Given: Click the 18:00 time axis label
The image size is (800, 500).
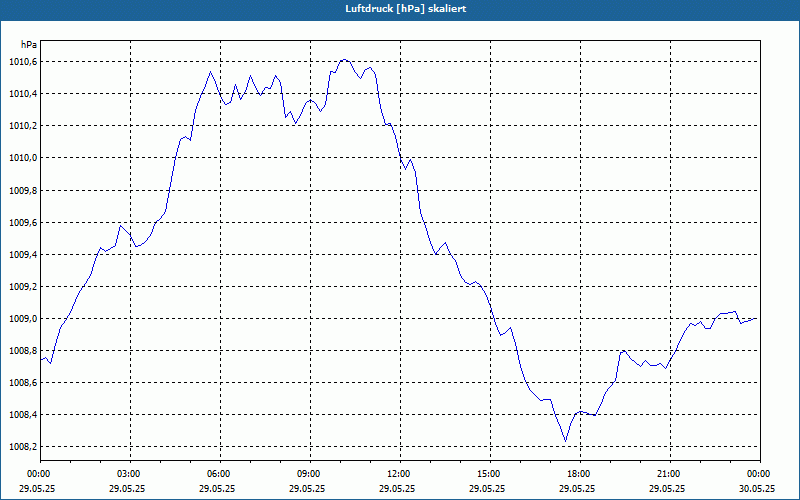Looking at the screenshot, I should point(580,474).
